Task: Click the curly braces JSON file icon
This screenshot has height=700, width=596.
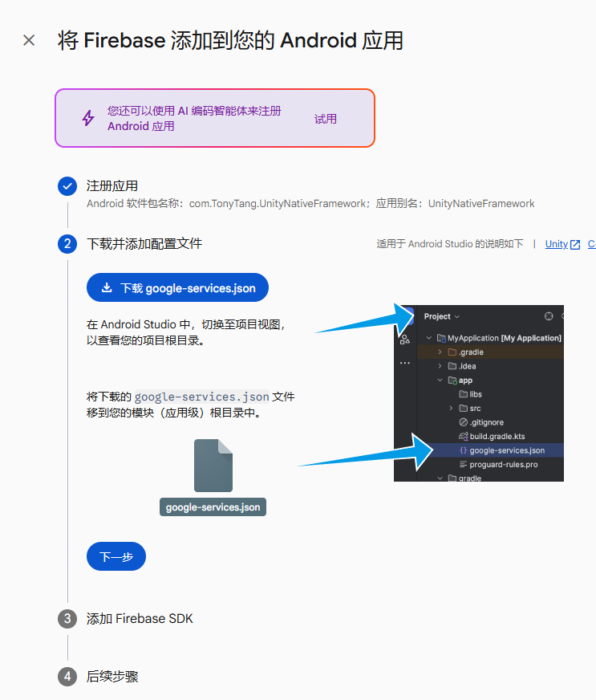Action: tap(464, 450)
